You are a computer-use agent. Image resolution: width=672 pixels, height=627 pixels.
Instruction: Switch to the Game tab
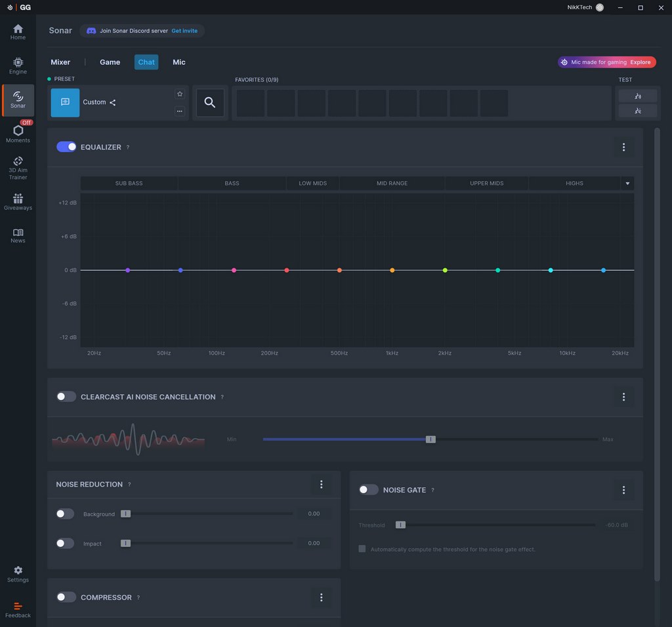point(110,62)
